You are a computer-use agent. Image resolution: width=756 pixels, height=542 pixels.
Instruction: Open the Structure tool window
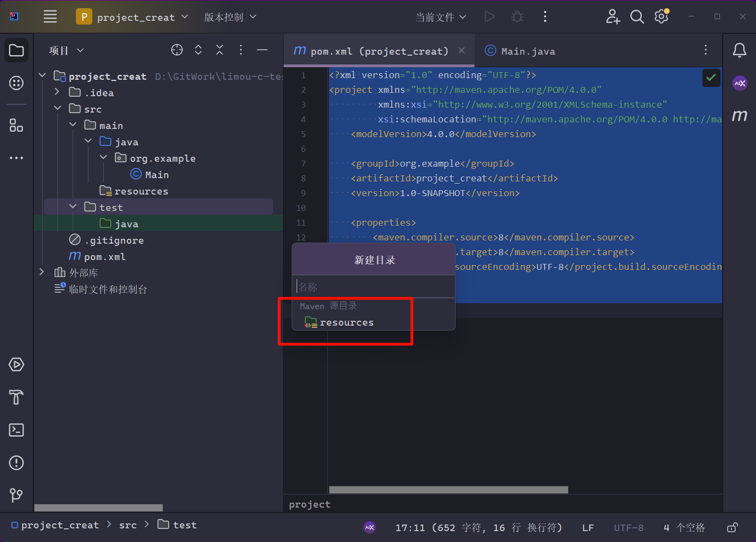(16, 126)
